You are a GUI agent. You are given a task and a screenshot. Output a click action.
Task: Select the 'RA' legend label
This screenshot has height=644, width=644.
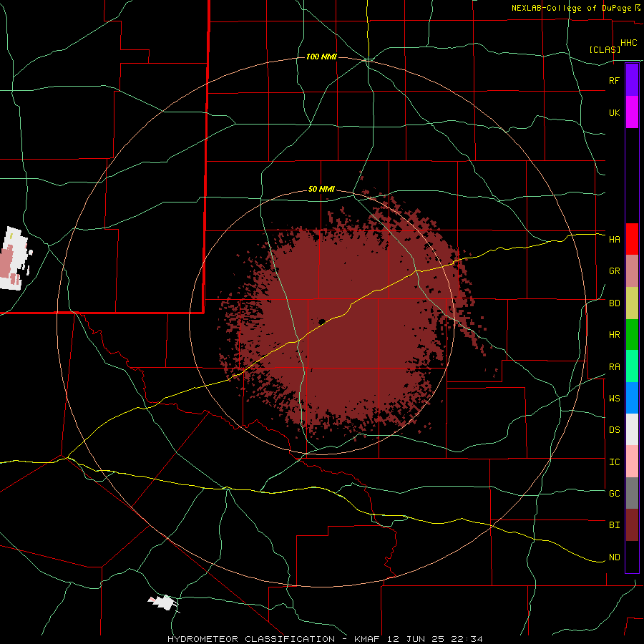[614, 367]
